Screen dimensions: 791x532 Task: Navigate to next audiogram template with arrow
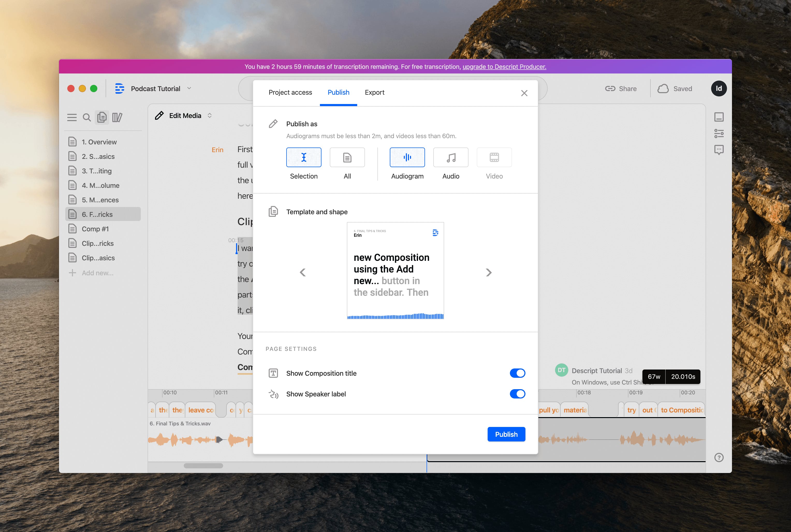coord(488,272)
